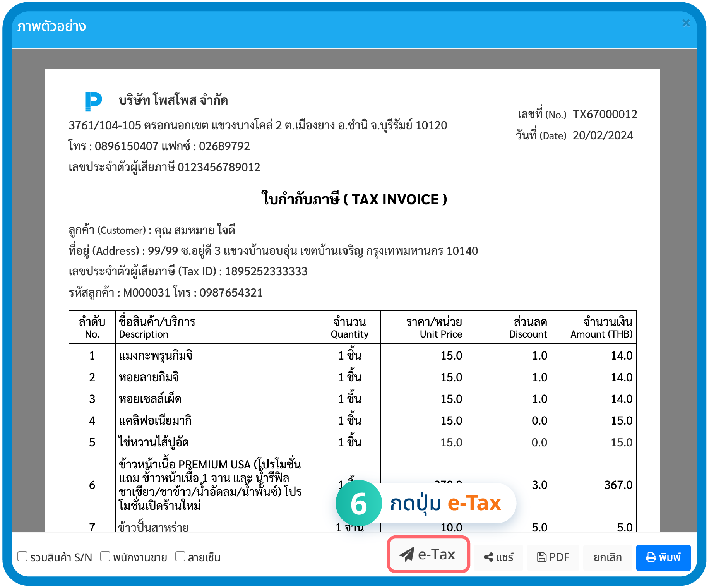Click the share icon next to แชร์
The image size is (709, 588).
click(x=488, y=557)
